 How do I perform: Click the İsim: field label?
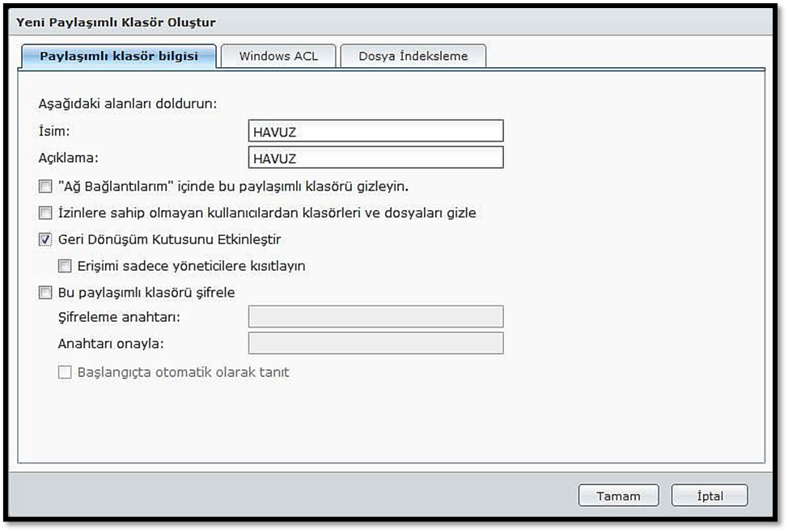click(x=55, y=130)
